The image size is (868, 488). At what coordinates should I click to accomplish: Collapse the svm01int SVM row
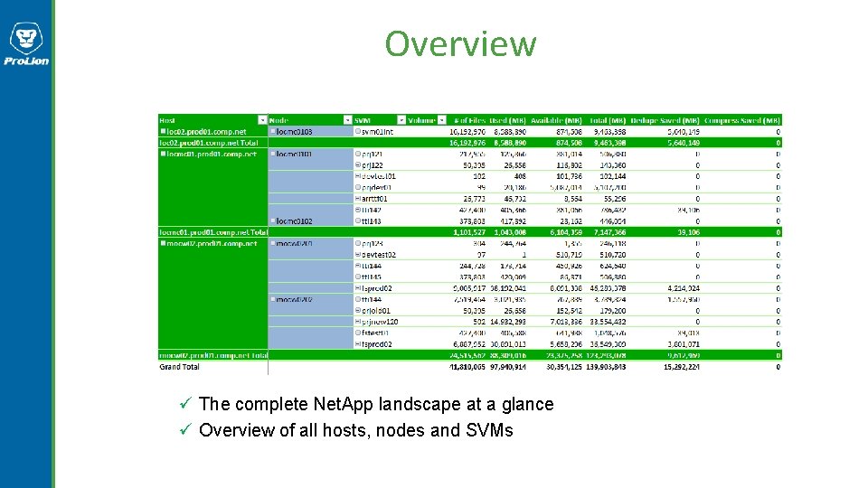click(x=358, y=131)
